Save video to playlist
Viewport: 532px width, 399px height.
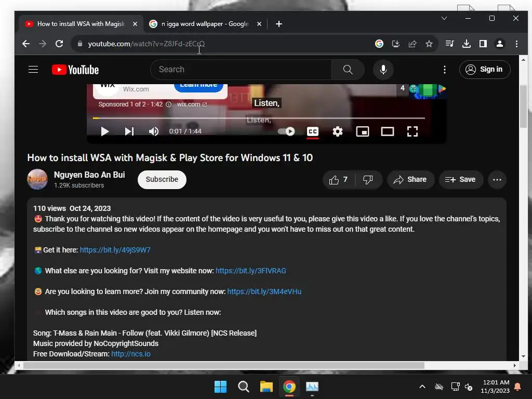click(460, 179)
